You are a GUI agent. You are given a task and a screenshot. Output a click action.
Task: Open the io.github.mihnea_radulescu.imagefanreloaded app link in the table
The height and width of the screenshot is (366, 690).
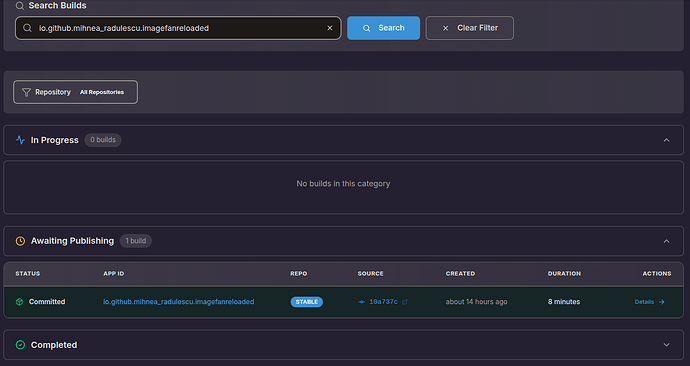tap(178, 302)
